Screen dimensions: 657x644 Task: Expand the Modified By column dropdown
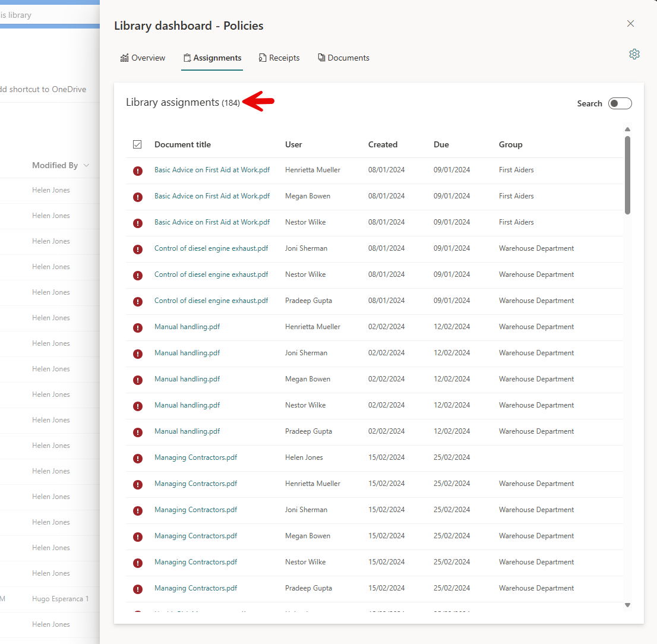[86, 166]
